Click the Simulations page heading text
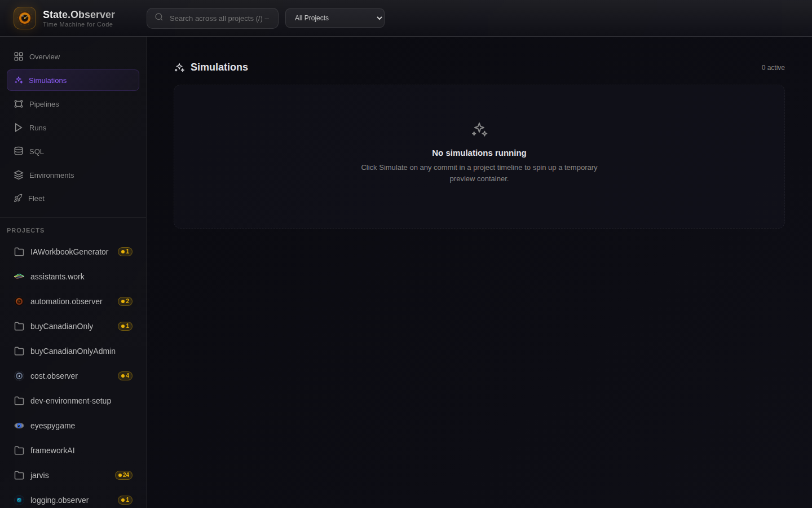Image resolution: width=812 pixels, height=508 pixels. [219, 67]
